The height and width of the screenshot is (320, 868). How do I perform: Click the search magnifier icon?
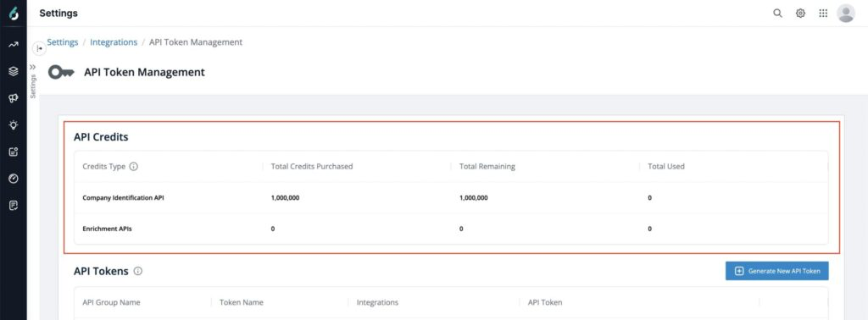tap(778, 14)
